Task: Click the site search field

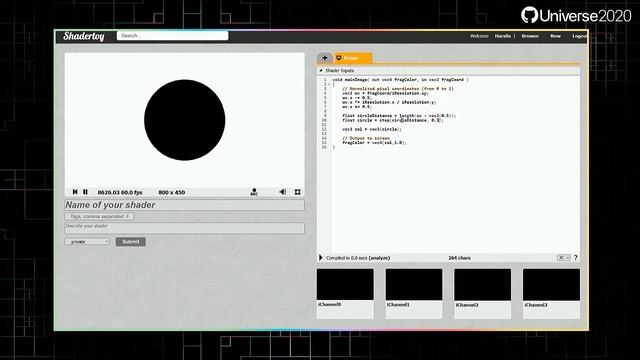Action: pos(172,36)
